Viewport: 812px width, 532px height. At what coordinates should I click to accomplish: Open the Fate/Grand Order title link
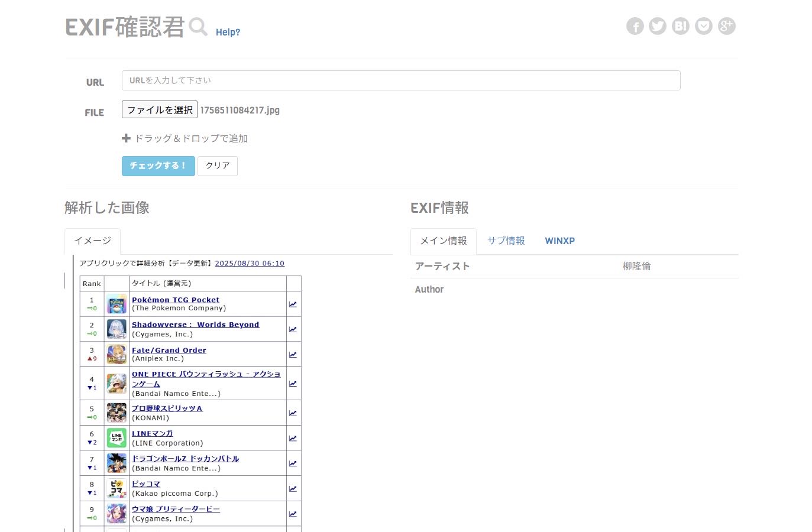point(169,350)
